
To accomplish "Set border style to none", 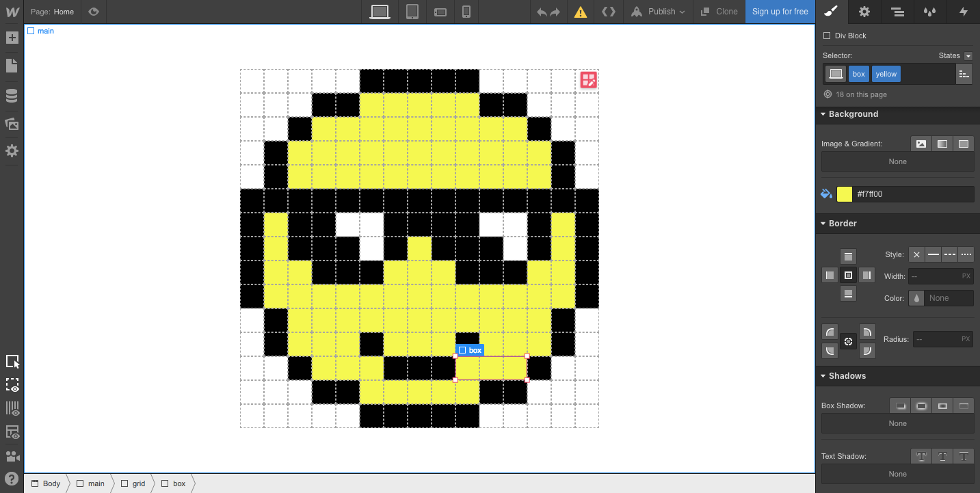I will [x=917, y=254].
